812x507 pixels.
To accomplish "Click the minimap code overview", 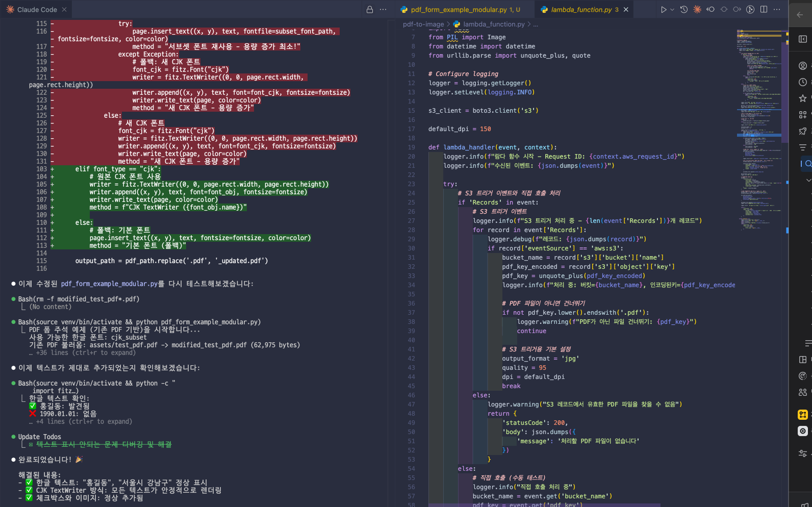I will (759, 130).
